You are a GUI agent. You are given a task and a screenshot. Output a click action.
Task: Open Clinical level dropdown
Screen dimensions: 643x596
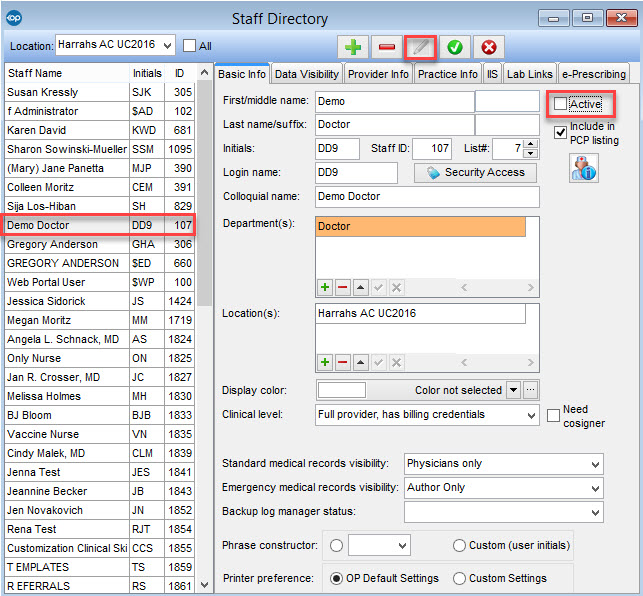pos(531,415)
